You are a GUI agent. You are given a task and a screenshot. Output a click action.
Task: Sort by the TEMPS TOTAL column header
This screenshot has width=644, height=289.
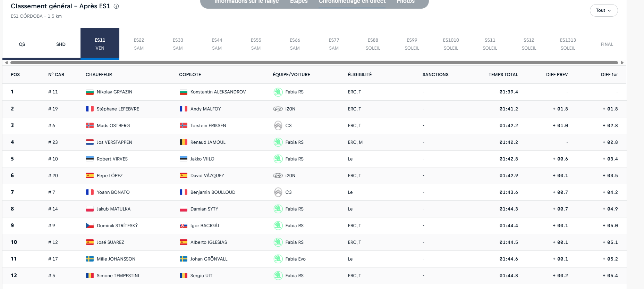503,75
